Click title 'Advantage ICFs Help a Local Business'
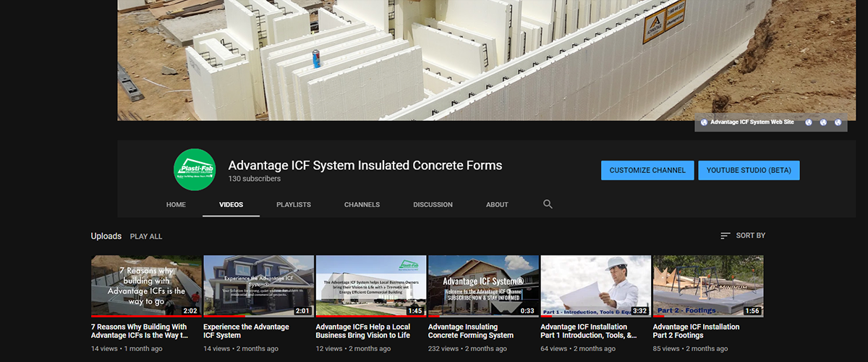 coord(363,331)
